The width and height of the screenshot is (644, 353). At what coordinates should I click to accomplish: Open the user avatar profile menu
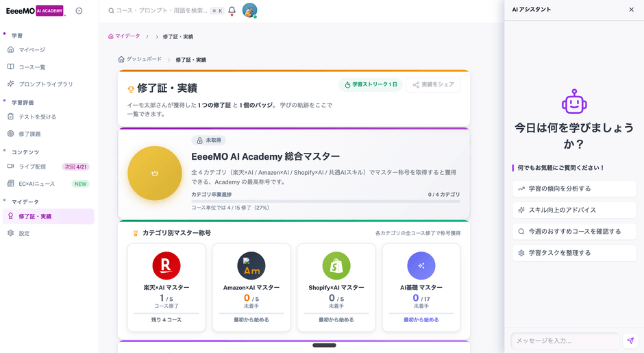pos(249,10)
